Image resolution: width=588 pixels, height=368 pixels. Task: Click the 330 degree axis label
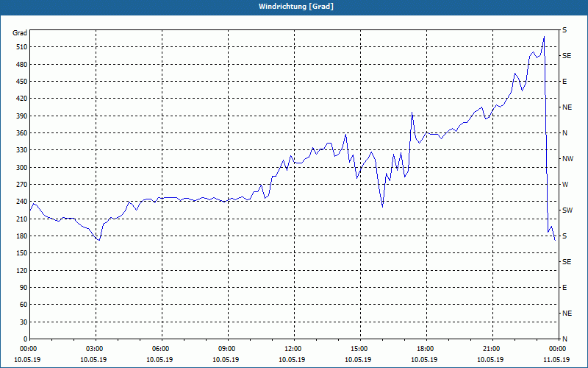(22, 150)
